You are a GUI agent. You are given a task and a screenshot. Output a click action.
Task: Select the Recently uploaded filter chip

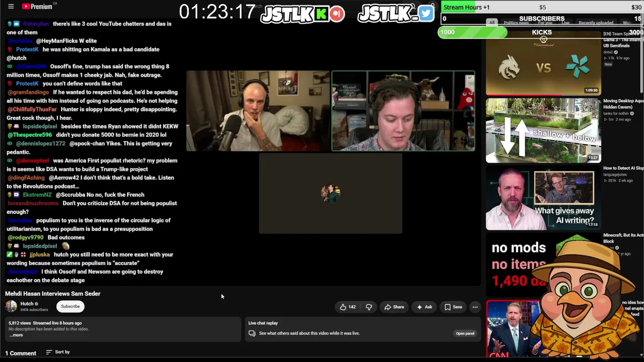[x=596, y=23]
